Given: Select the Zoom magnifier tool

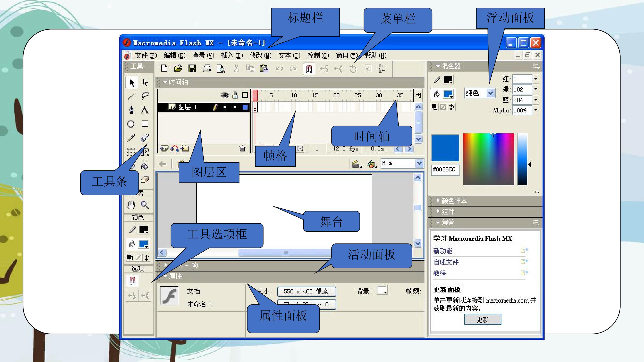Looking at the screenshot, I should 145,205.
